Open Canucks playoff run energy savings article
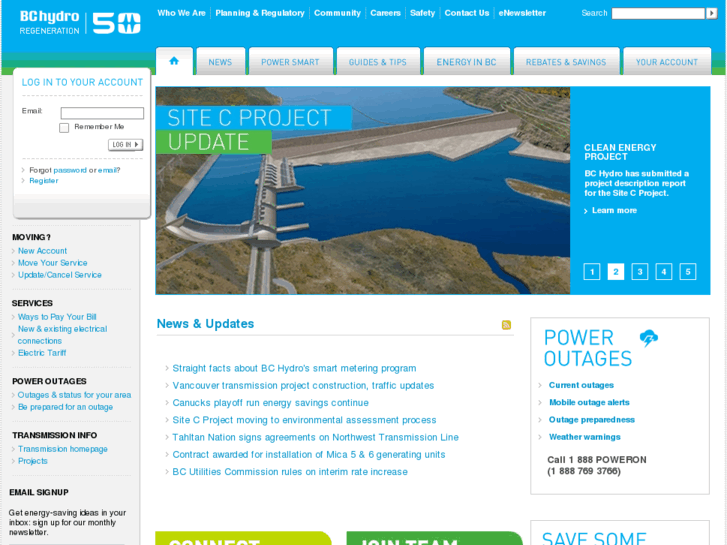727x545 pixels. 270,403
